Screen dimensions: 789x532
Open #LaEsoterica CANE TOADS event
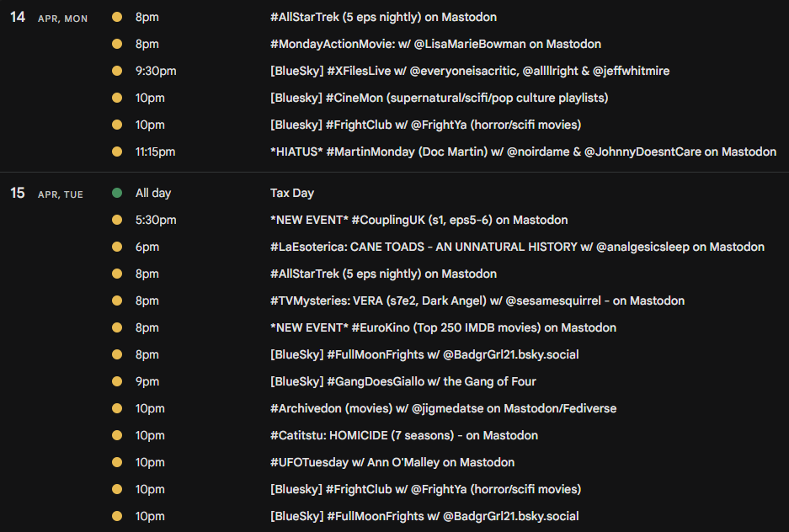tap(517, 247)
